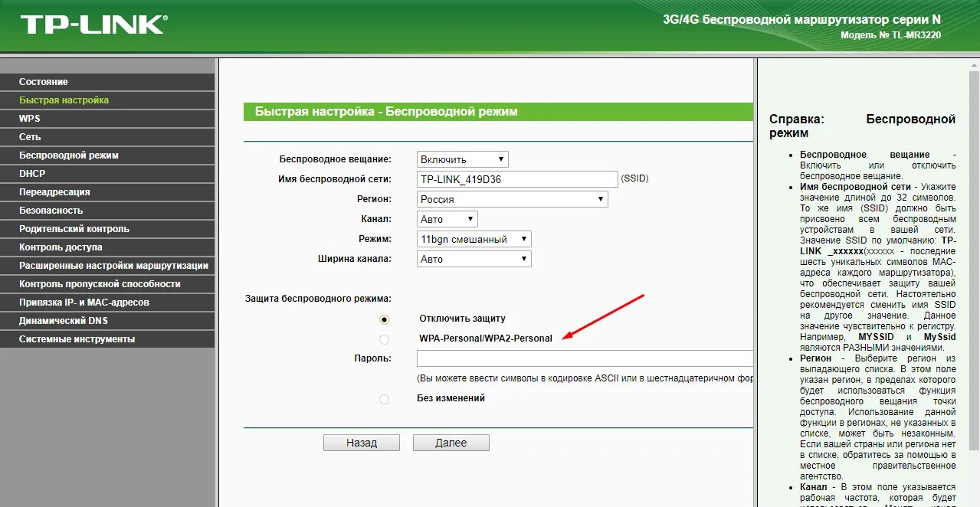Click the Защита беспроводного режима label

(318, 298)
